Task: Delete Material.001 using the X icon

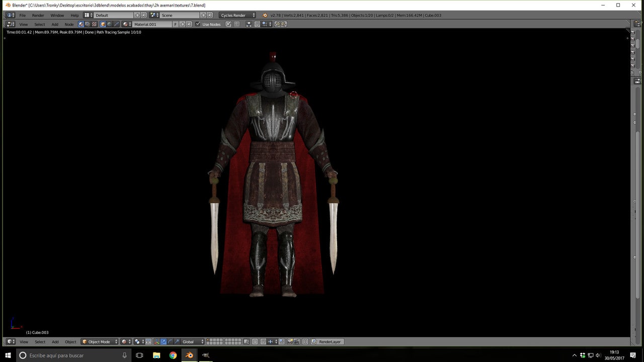Action: click(189, 24)
